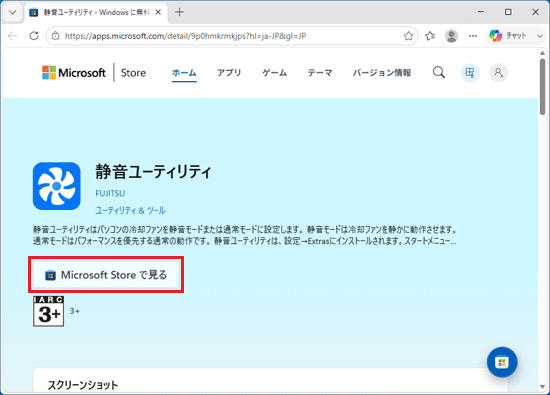Image resolution: width=550 pixels, height=395 pixels.
Task: Open the FUJITSU publisher link
Action: coord(110,193)
